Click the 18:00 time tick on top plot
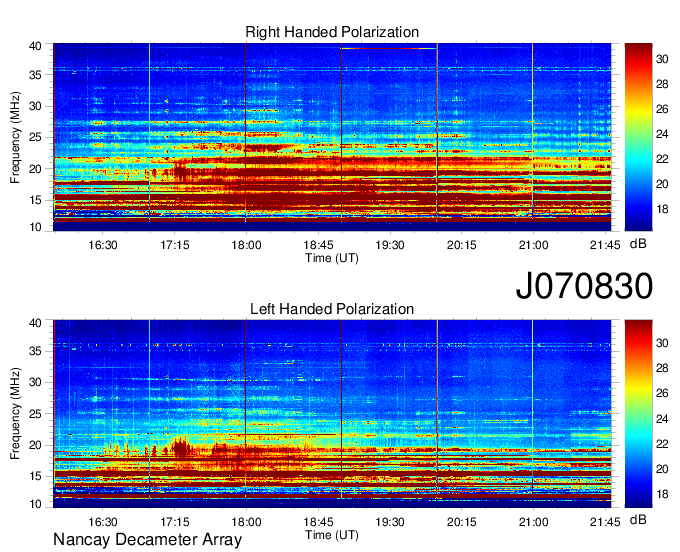Image resolution: width=680 pixels, height=552 pixels. (x=246, y=245)
